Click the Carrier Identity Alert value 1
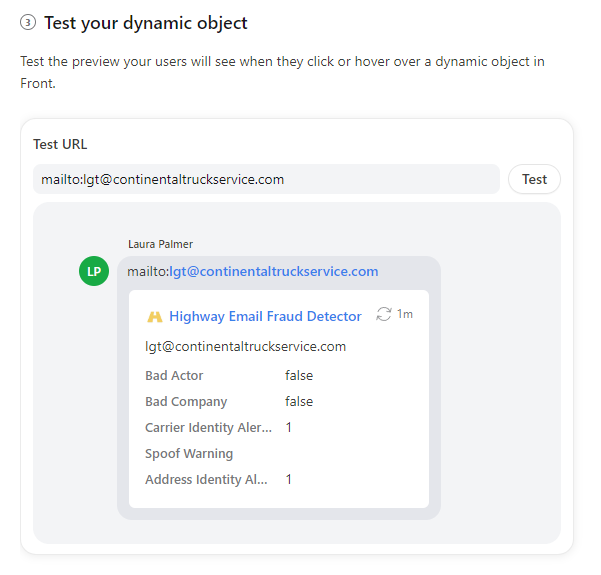 click(289, 428)
